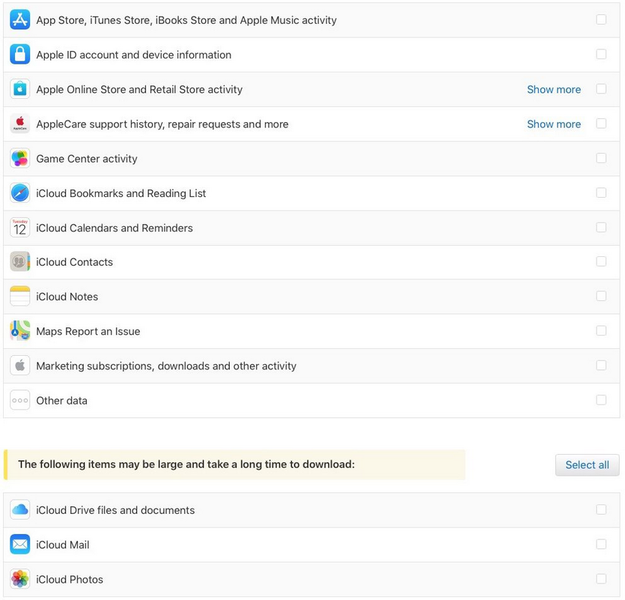The width and height of the screenshot is (625, 600).
Task: Click 'iCloud Contacts' label
Action: coord(75,262)
